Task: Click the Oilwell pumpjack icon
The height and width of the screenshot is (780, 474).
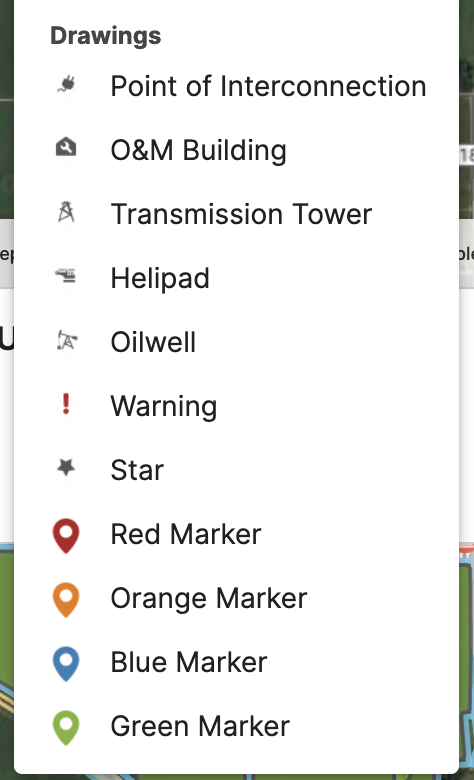Action: coord(66,340)
